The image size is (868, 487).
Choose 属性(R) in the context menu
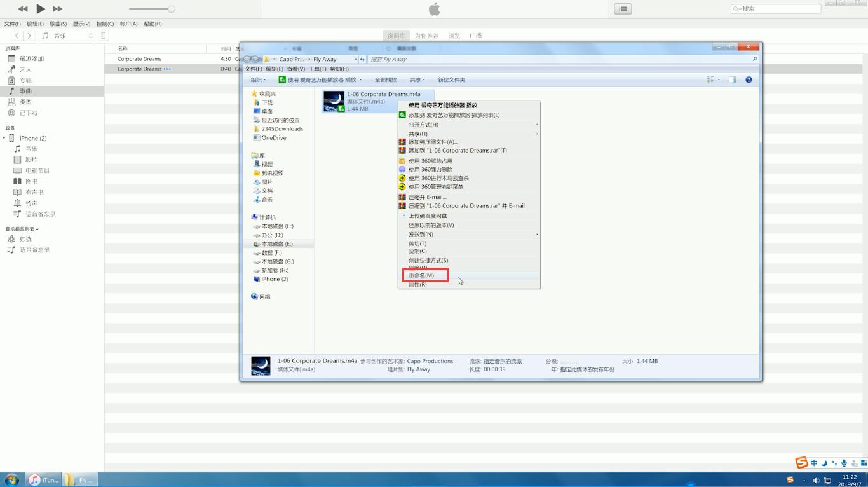pos(417,285)
